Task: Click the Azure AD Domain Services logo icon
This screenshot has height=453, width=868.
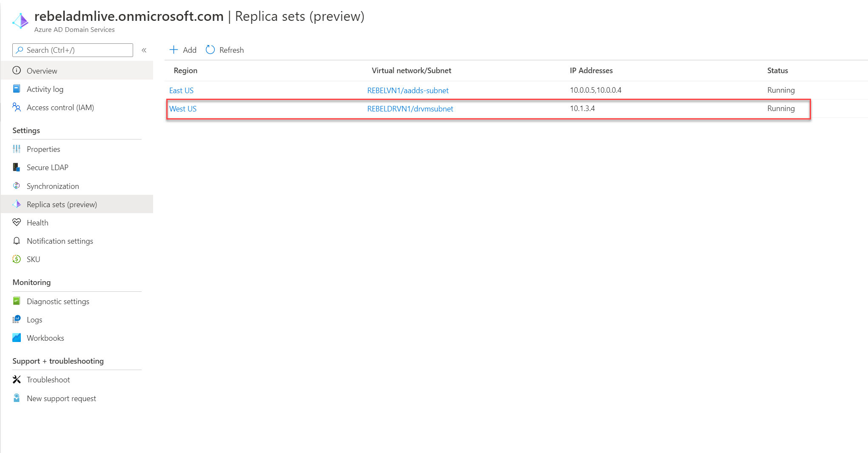Action: (x=20, y=21)
